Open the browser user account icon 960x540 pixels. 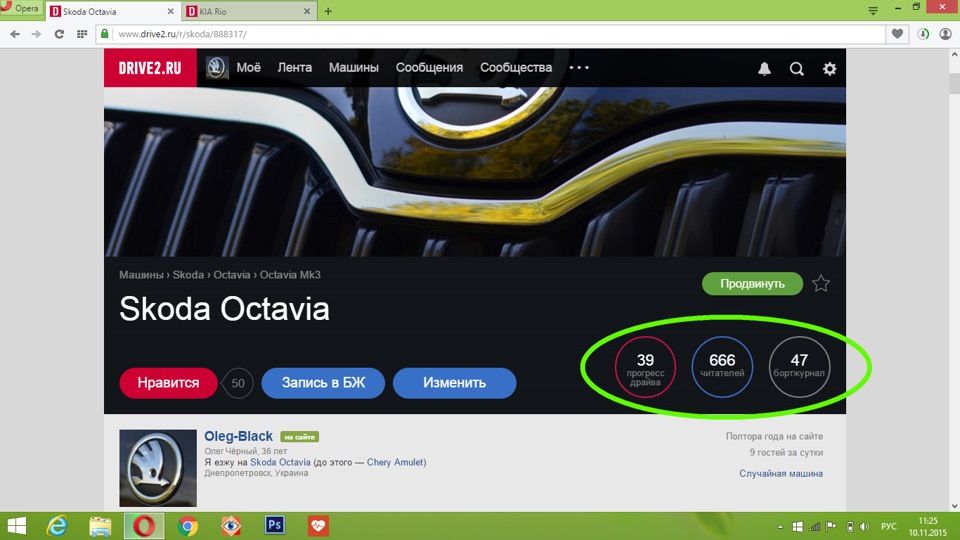tap(945, 34)
